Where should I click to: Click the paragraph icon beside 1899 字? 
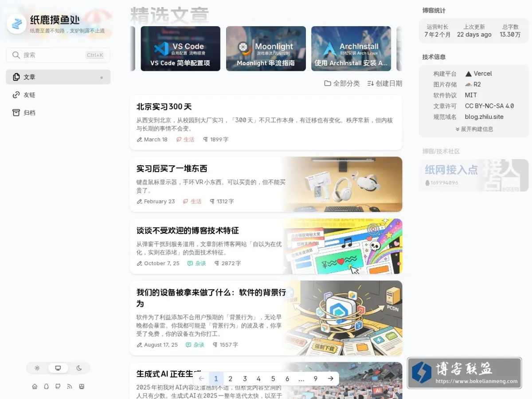pos(205,140)
